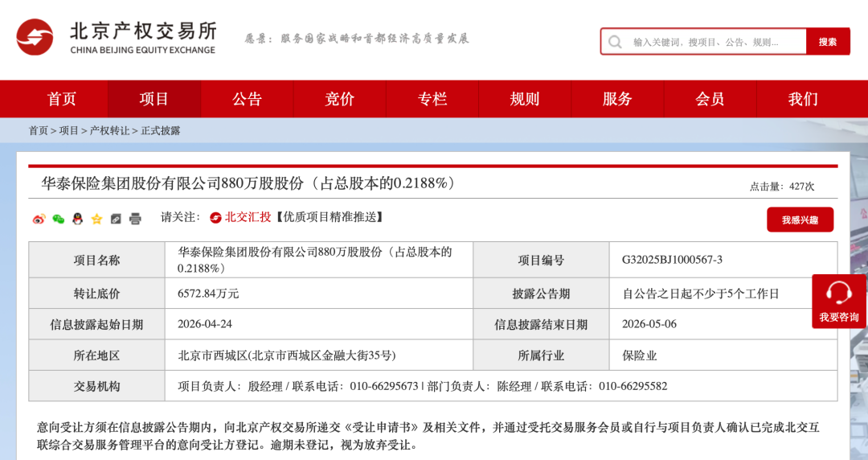This screenshot has width=868, height=460.
Task: Share to WeChat icon
Action: pyautogui.click(x=58, y=219)
